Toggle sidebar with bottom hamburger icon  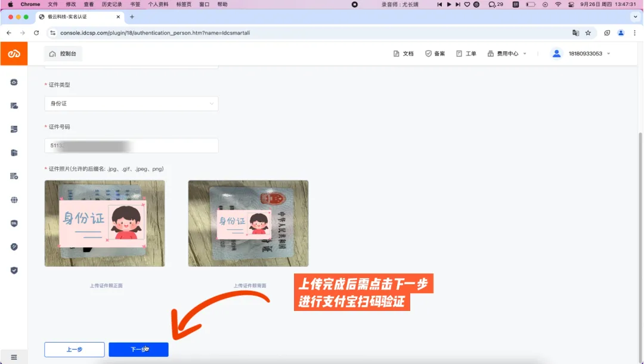[14, 357]
